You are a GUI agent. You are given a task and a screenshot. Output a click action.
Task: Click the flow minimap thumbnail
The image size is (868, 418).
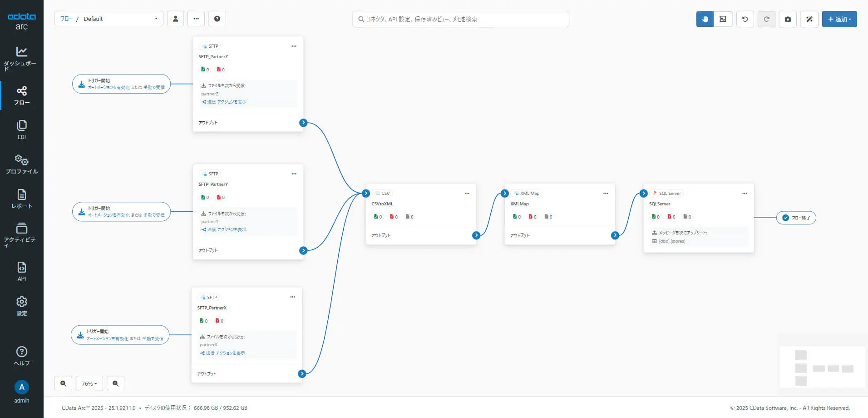822,367
